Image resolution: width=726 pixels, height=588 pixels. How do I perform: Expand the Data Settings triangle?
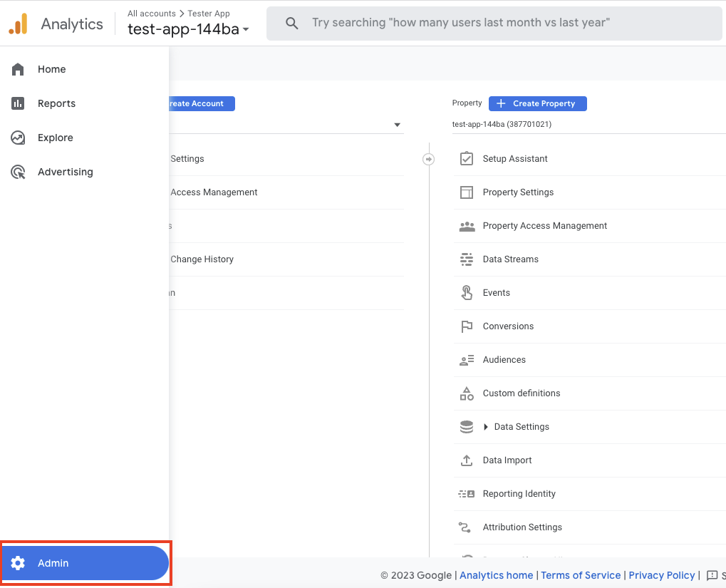coord(485,427)
